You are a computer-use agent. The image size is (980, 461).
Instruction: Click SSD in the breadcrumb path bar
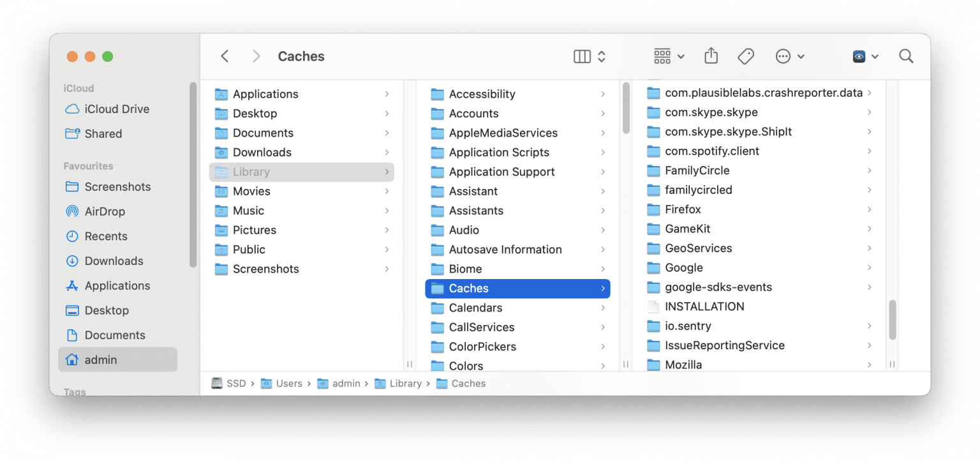coord(236,383)
